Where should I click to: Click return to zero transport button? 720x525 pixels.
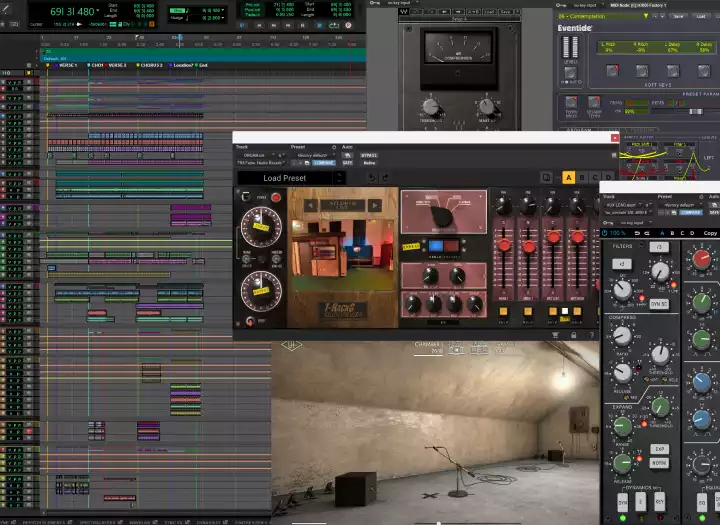pyautogui.click(x=259, y=25)
